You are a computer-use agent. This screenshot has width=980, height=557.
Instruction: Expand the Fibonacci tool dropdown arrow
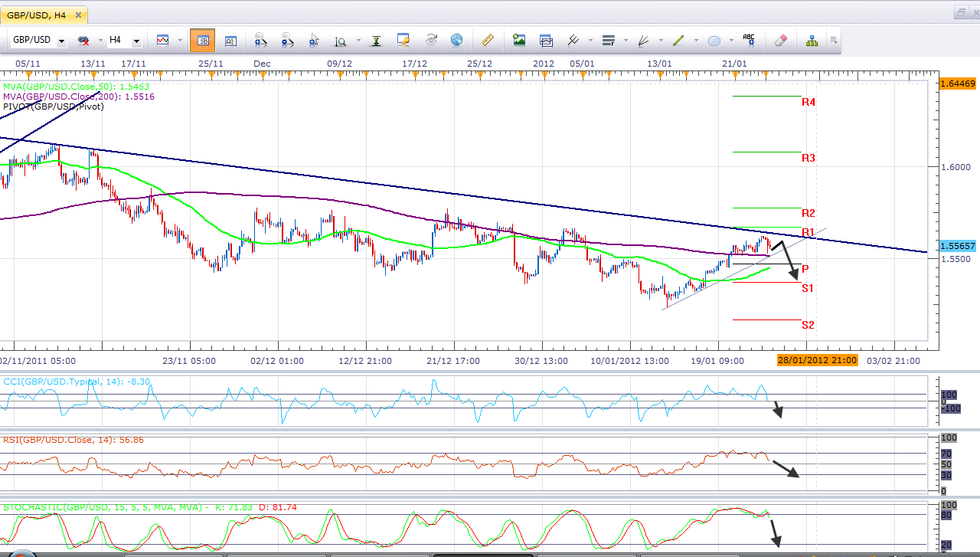(x=626, y=41)
